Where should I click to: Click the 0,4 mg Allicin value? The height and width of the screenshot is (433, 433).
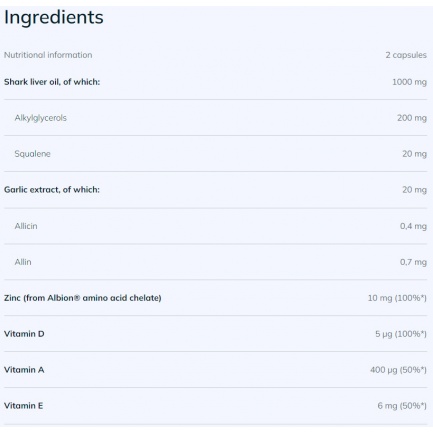[x=413, y=226]
